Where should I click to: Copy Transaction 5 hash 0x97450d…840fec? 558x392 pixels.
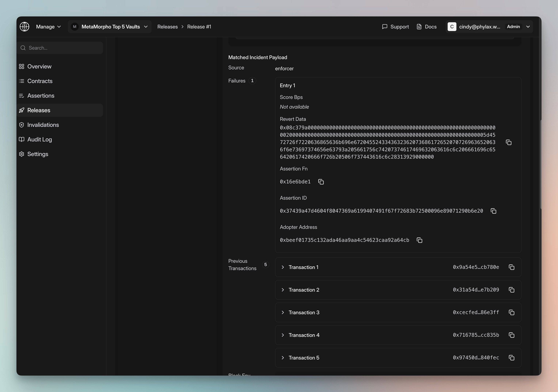tap(511, 358)
